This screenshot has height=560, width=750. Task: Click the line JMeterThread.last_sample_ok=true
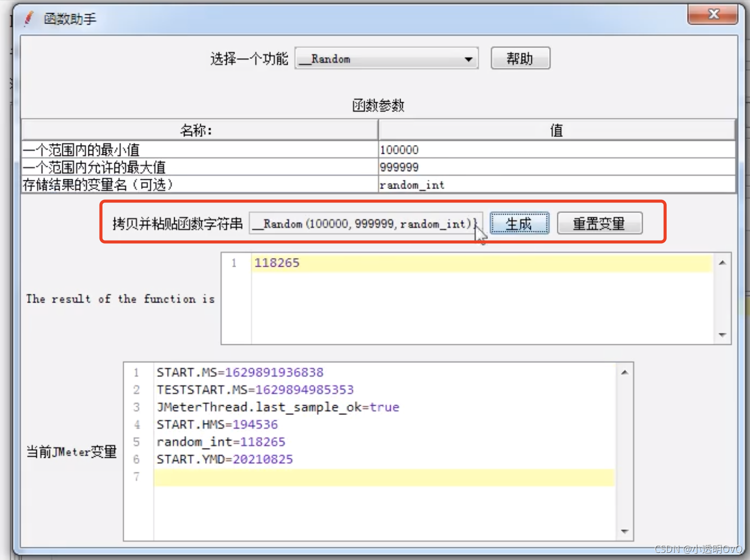[x=278, y=407]
